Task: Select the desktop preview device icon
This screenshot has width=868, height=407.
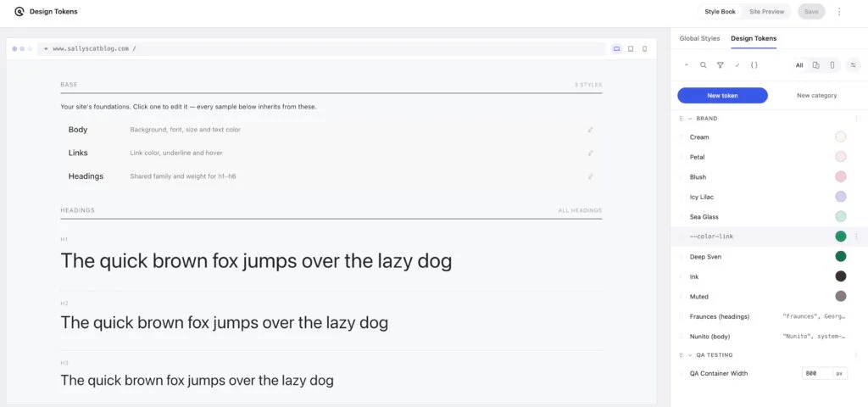Action: pos(616,48)
